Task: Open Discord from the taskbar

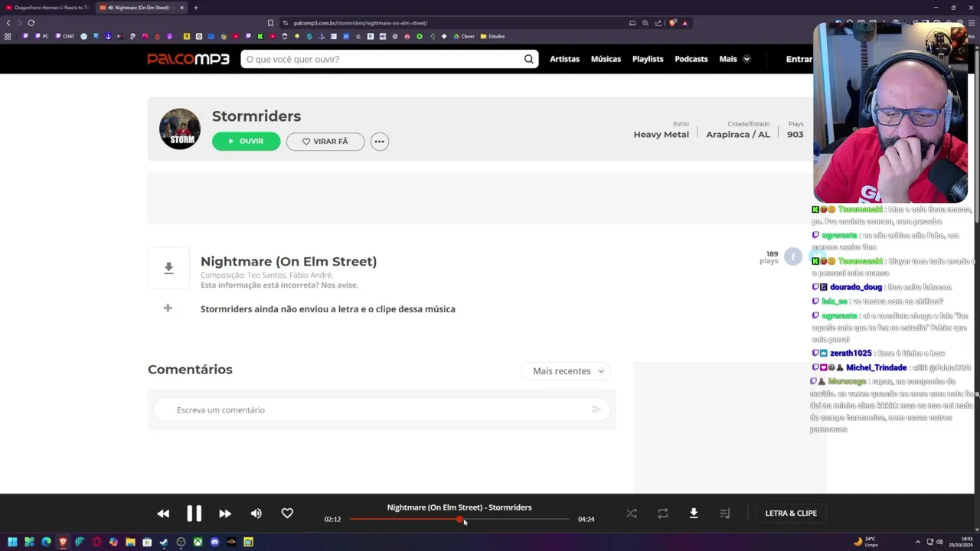Action: pyautogui.click(x=214, y=542)
